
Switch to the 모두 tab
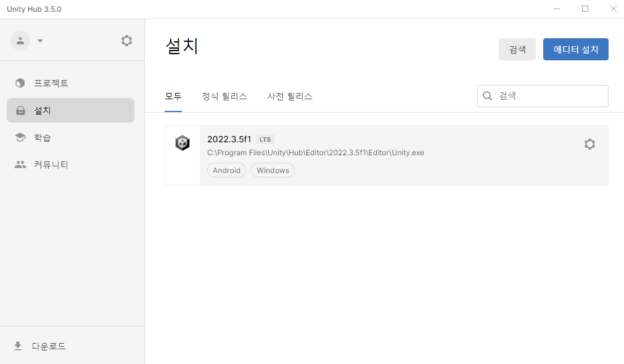click(173, 96)
